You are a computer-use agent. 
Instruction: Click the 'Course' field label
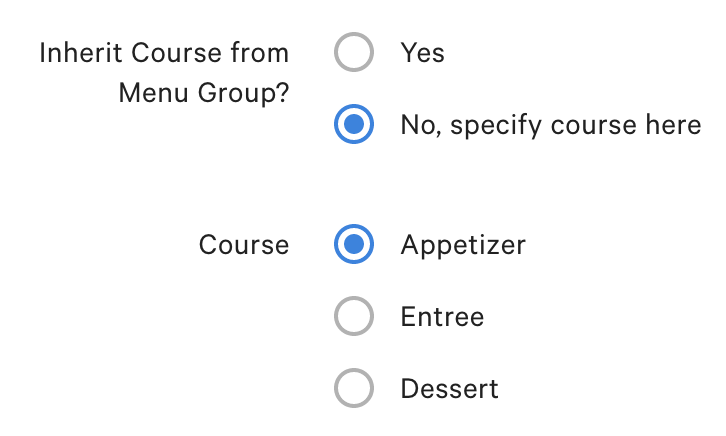(244, 244)
